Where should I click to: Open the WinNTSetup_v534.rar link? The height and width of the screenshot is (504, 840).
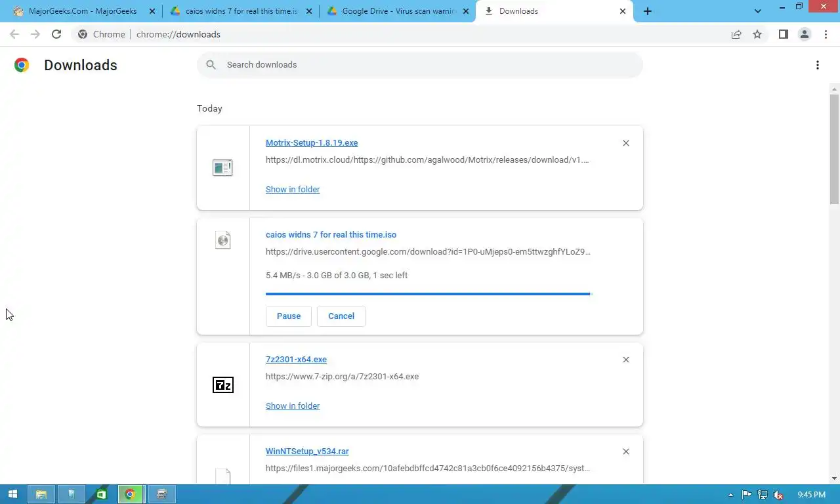[x=307, y=451]
